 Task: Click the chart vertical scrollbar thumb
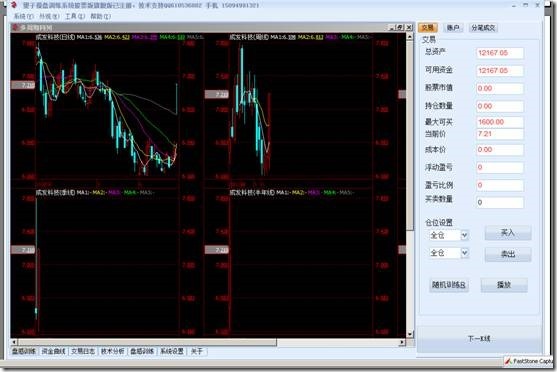pyautogui.click(x=410, y=135)
